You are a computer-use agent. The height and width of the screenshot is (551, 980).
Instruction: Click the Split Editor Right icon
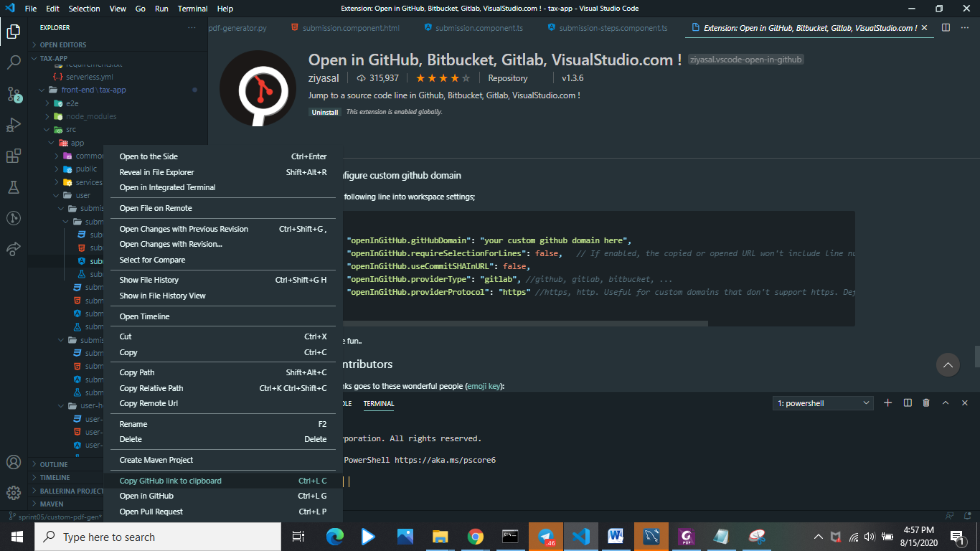pyautogui.click(x=946, y=28)
